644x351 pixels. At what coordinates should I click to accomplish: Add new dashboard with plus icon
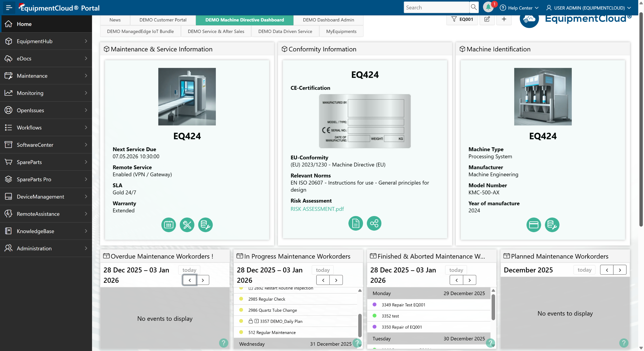tap(504, 19)
